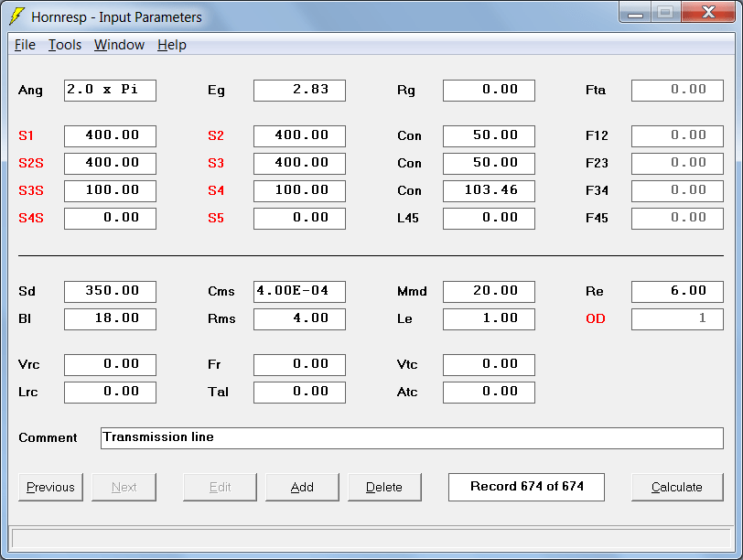The image size is (743, 560).
Task: Click the Le input field
Action: pyautogui.click(x=489, y=319)
